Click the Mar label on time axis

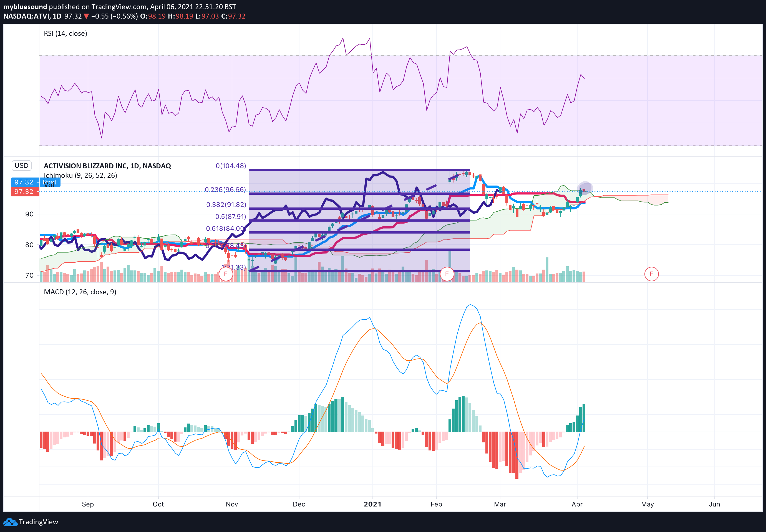500,504
